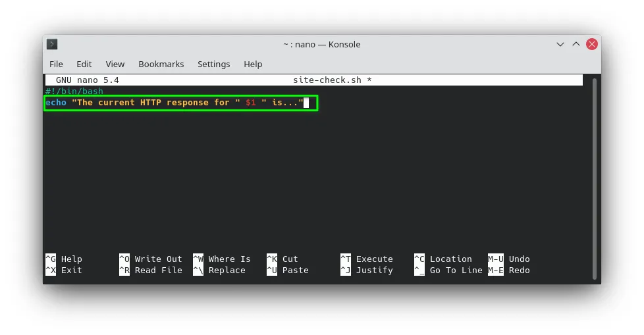
Task: Open the Bookmarks menu
Action: tap(161, 64)
